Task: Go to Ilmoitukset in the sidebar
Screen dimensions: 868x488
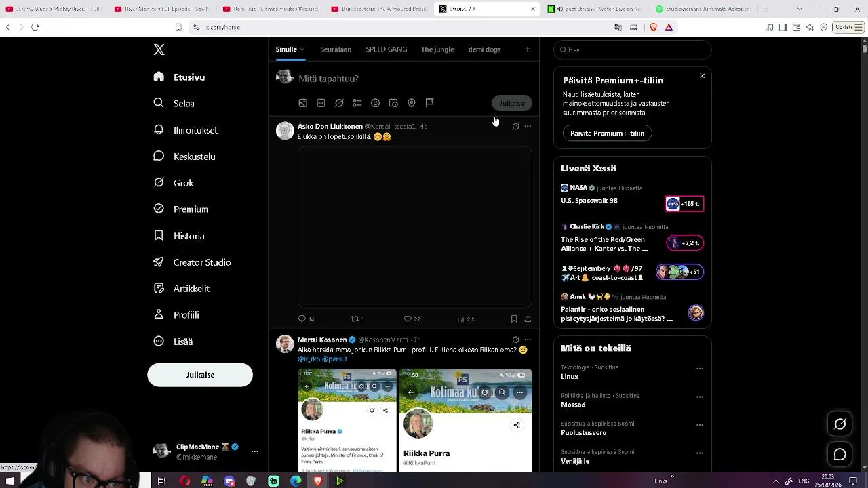Action: click(x=185, y=130)
